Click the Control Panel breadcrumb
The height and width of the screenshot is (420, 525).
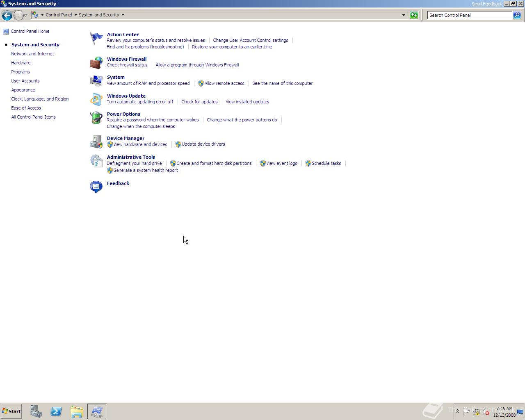(59, 15)
